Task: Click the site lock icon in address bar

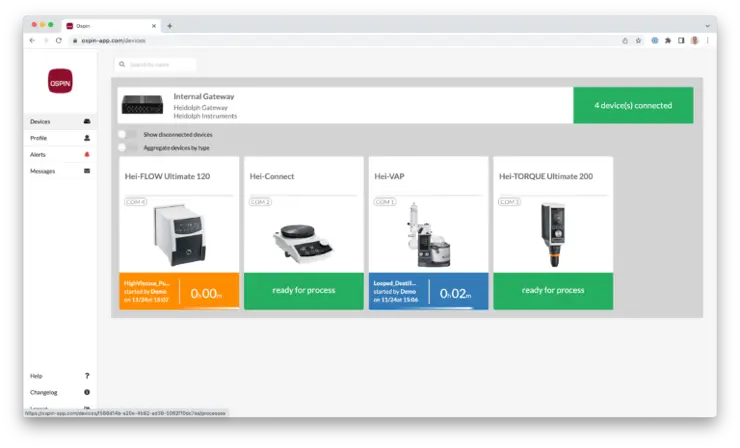Action: [x=75, y=41]
